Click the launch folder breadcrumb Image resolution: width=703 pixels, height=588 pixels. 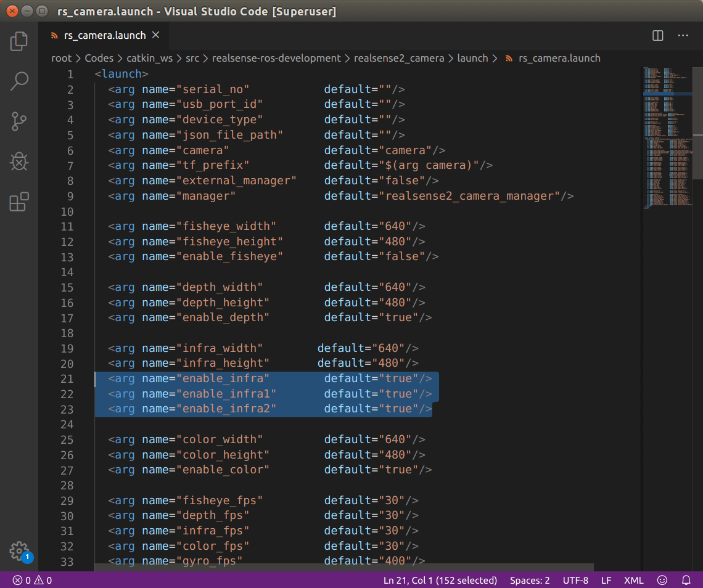[x=472, y=59]
